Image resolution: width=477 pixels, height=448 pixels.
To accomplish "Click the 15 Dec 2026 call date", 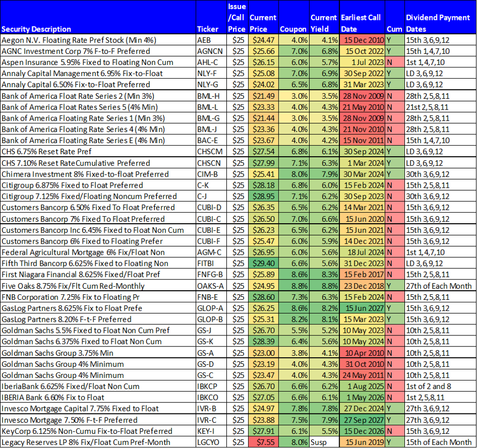I will (x=362, y=431).
